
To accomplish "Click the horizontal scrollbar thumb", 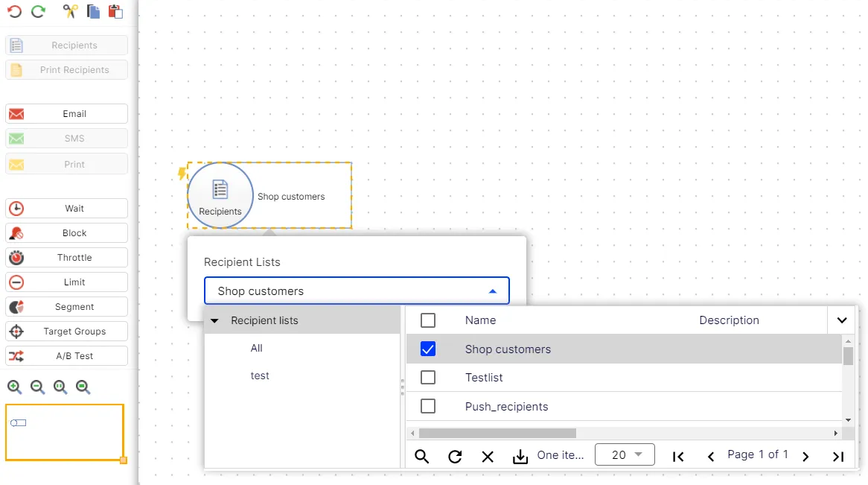I will pyautogui.click(x=497, y=433).
